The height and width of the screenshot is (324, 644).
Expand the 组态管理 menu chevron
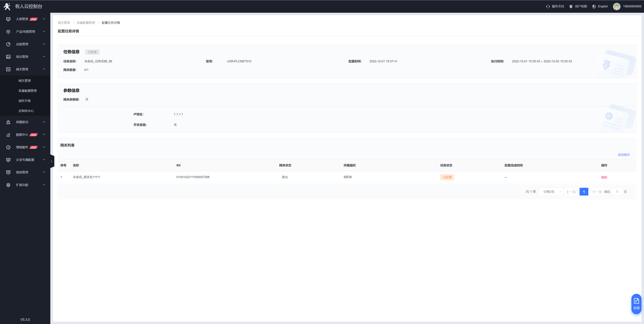44,57
